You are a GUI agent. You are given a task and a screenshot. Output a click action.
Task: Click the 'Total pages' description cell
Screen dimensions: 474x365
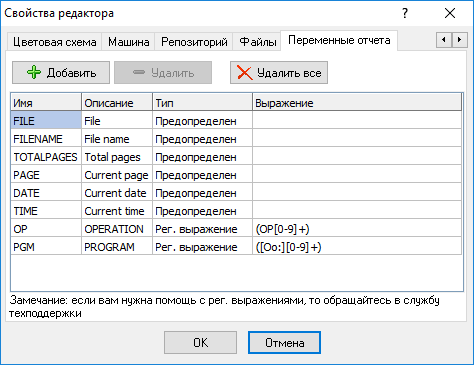tap(117, 156)
